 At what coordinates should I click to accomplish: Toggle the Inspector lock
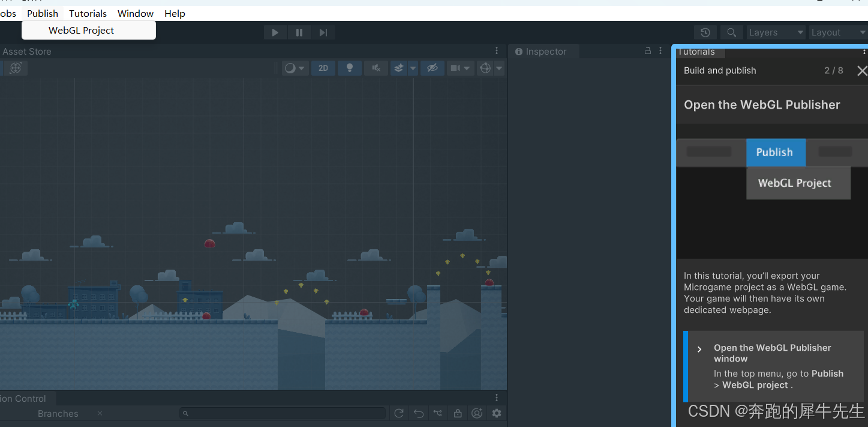coord(648,51)
